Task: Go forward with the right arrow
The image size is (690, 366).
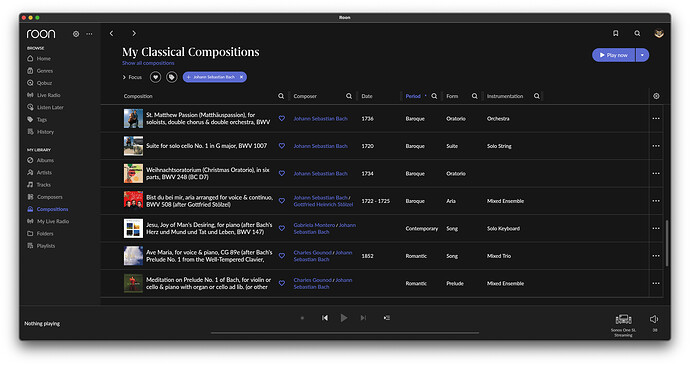Action: (134, 33)
